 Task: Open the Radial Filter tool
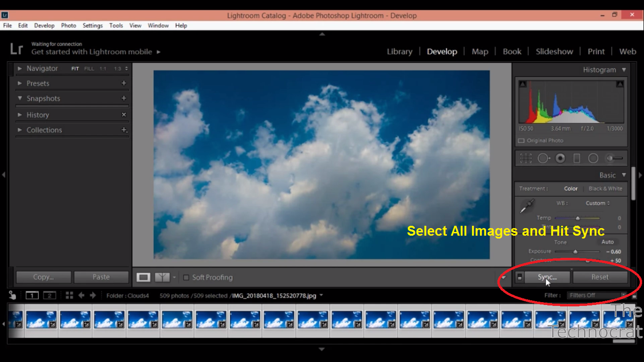click(x=593, y=158)
